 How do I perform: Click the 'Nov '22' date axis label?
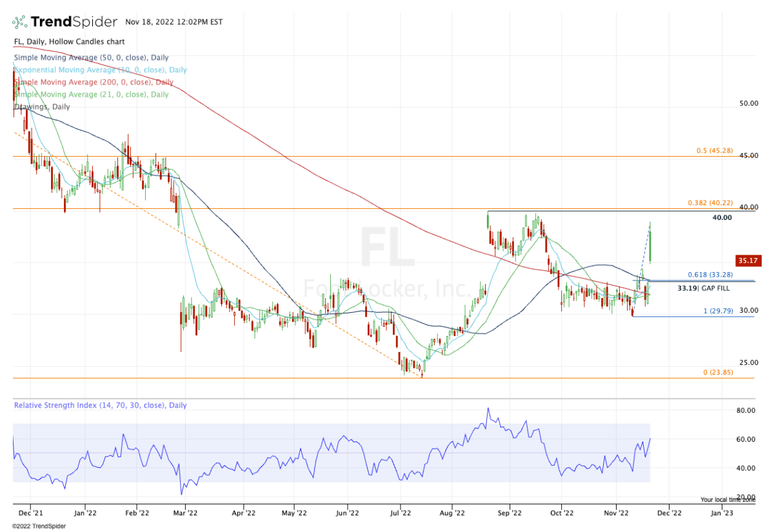pyautogui.click(x=617, y=513)
